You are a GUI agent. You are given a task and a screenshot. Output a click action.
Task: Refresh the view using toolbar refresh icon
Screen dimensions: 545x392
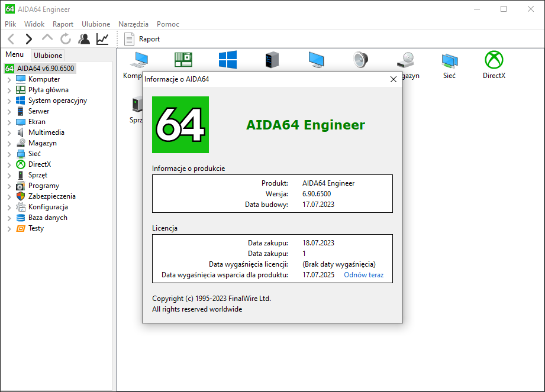(x=66, y=39)
